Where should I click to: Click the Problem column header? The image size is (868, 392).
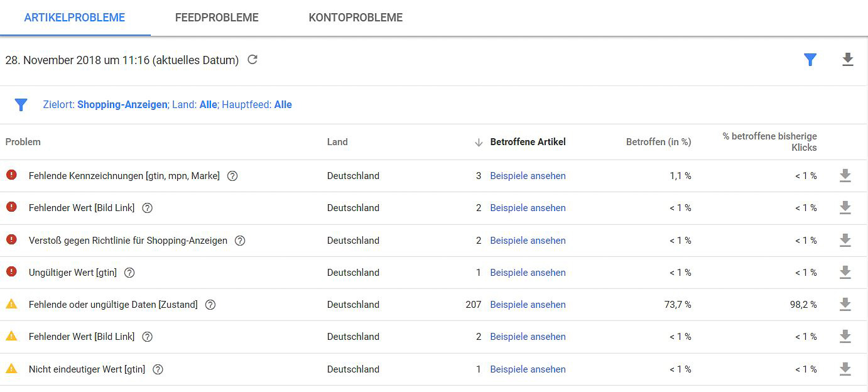point(23,142)
